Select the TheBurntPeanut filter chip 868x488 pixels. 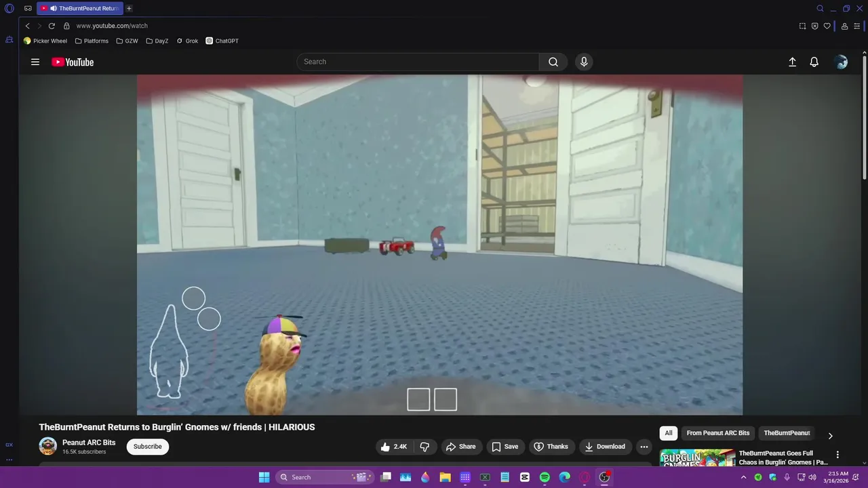point(787,433)
